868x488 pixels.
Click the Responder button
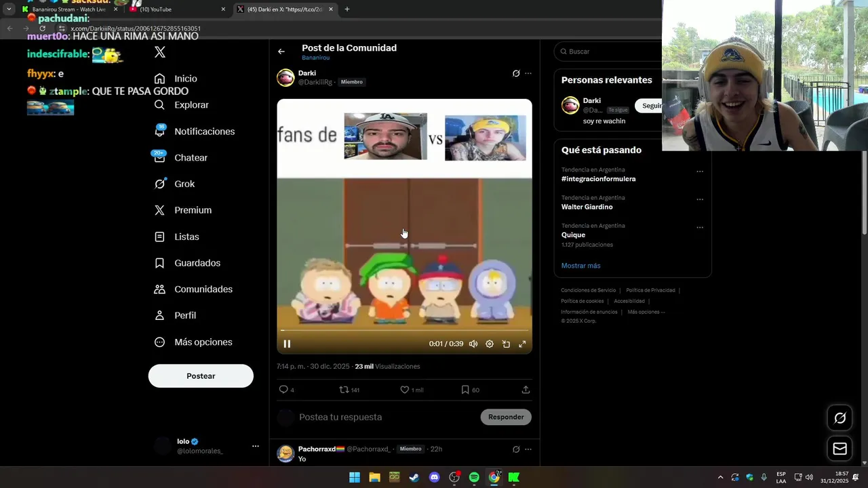coord(506,417)
